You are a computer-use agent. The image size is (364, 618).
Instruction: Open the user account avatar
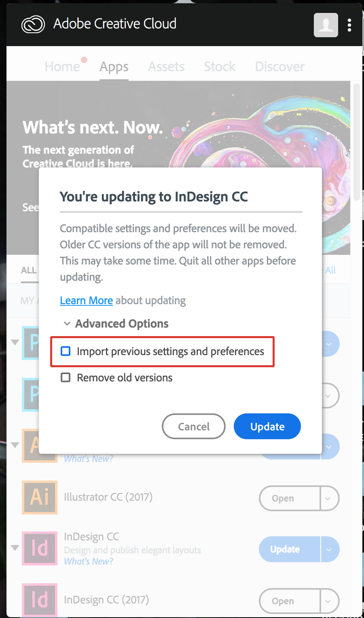326,25
